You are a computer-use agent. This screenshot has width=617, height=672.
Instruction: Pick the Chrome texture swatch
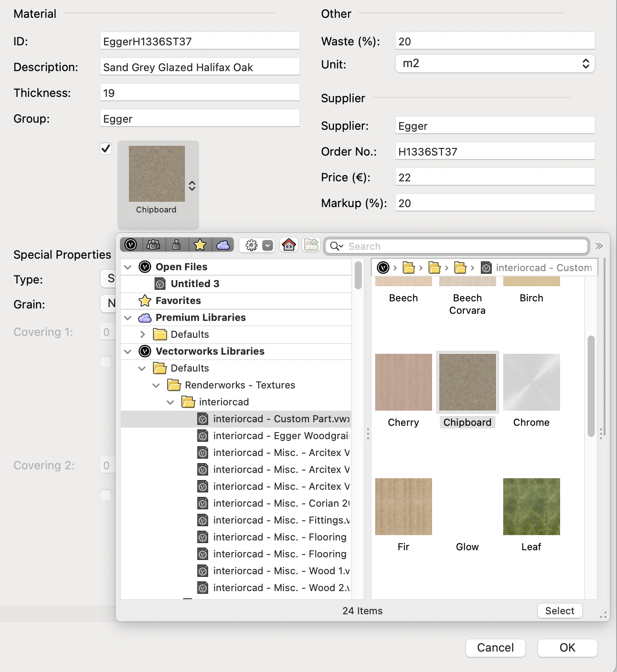point(532,382)
